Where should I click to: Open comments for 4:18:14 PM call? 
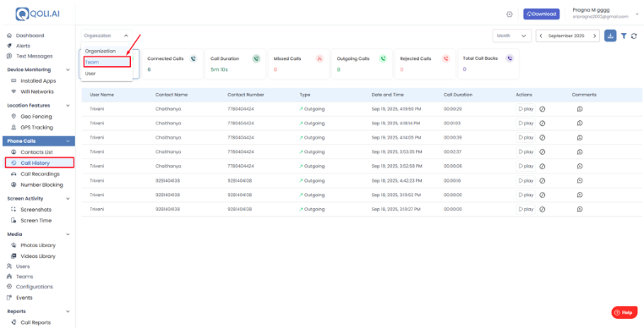pyautogui.click(x=580, y=124)
